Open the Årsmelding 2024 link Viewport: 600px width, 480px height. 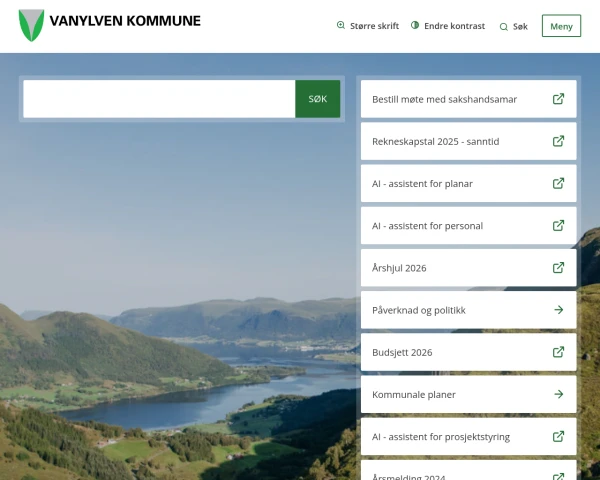[x=409, y=476]
